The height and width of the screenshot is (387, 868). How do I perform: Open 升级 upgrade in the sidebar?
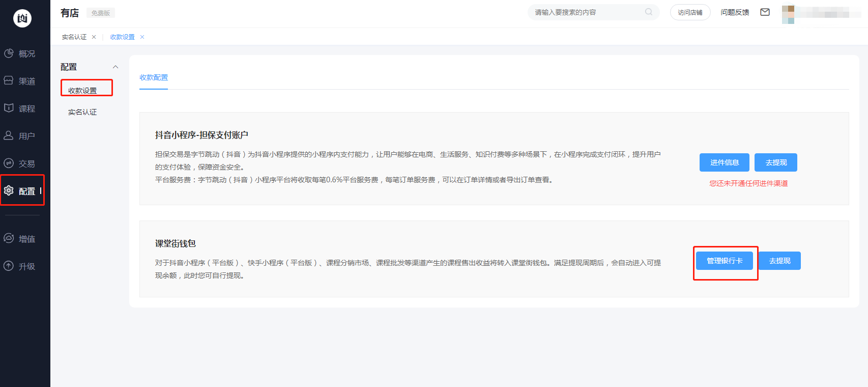point(20,266)
